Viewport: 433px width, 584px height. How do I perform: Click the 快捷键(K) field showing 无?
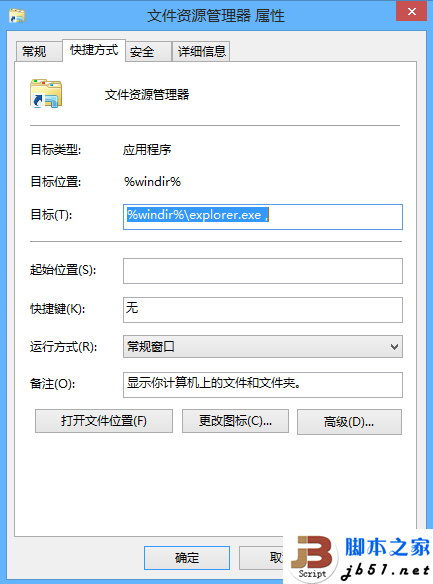click(263, 310)
